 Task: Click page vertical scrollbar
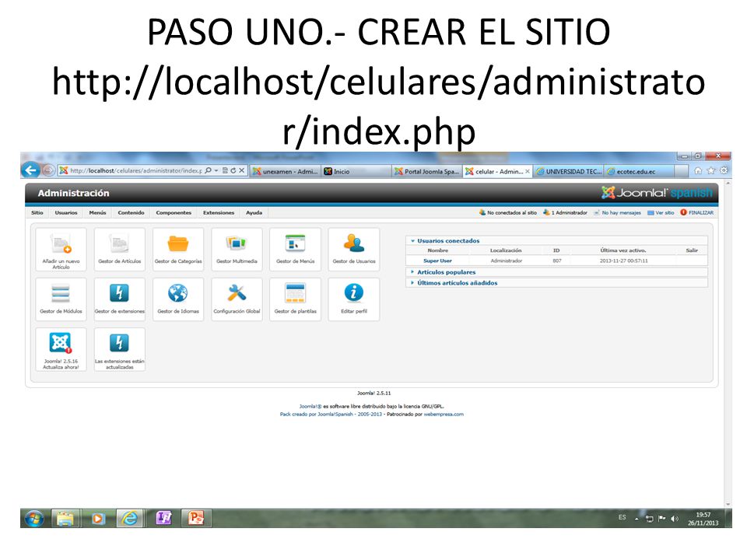click(728, 343)
